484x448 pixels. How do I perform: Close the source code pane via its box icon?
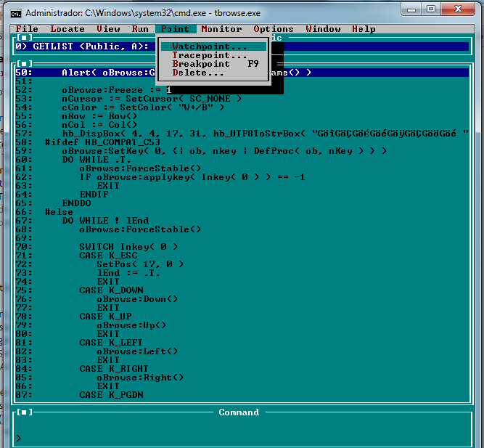point(25,64)
